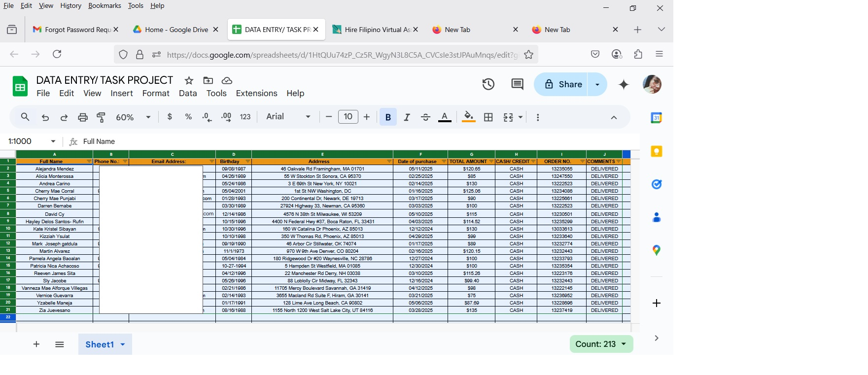This screenshot has width=868, height=375.
Task: Open Google Calendar side panel icon
Action: pos(656,118)
